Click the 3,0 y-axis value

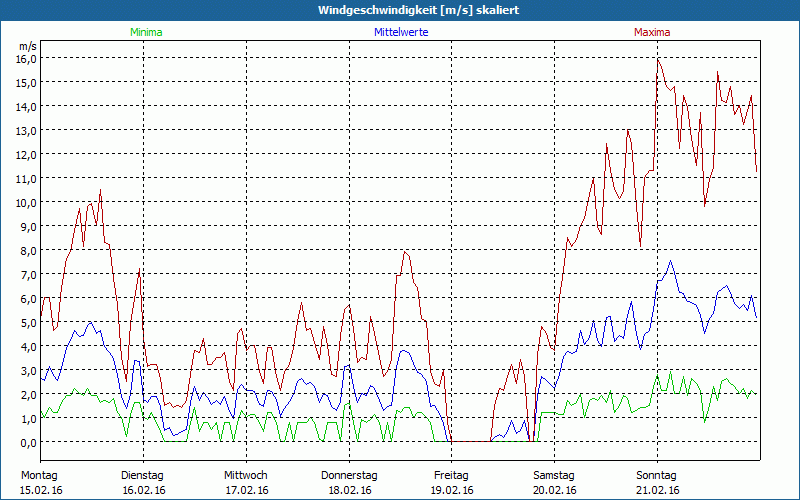pyautogui.click(x=30, y=370)
